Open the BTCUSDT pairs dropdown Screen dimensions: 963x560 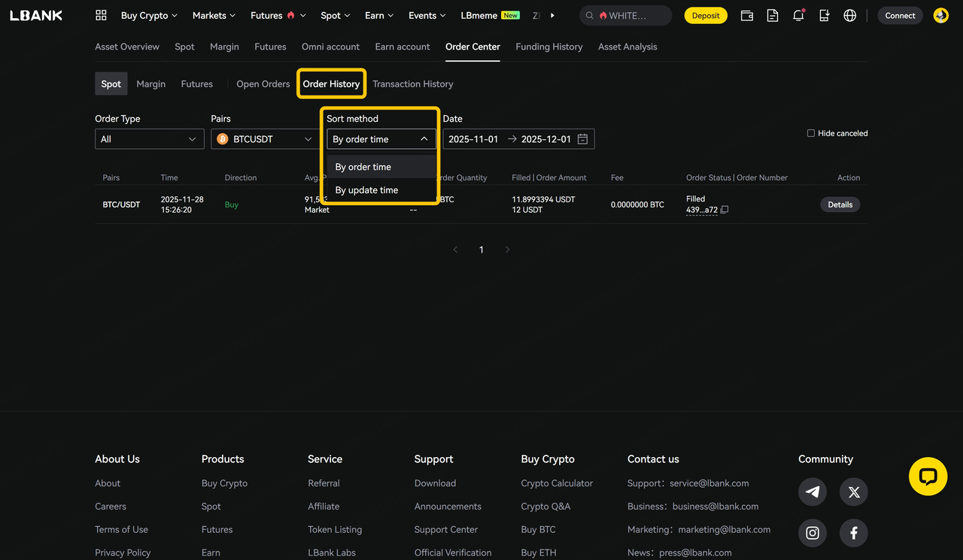[x=265, y=139]
